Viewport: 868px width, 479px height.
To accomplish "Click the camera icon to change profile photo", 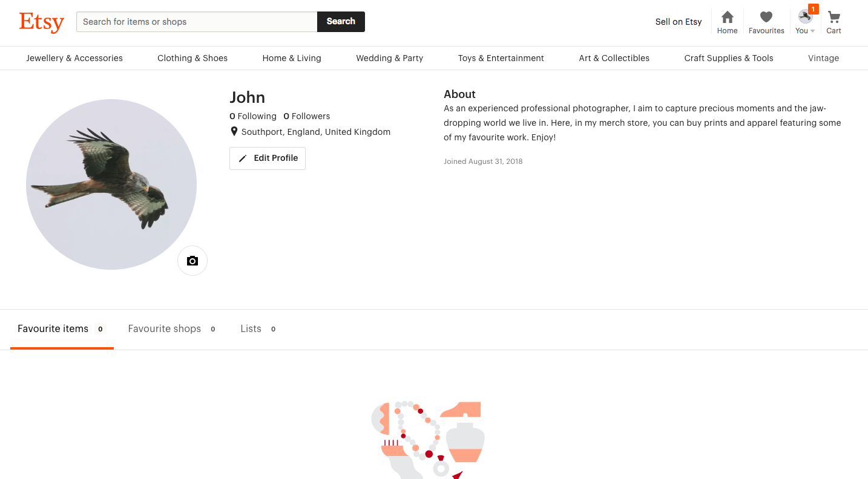I will pos(192,260).
